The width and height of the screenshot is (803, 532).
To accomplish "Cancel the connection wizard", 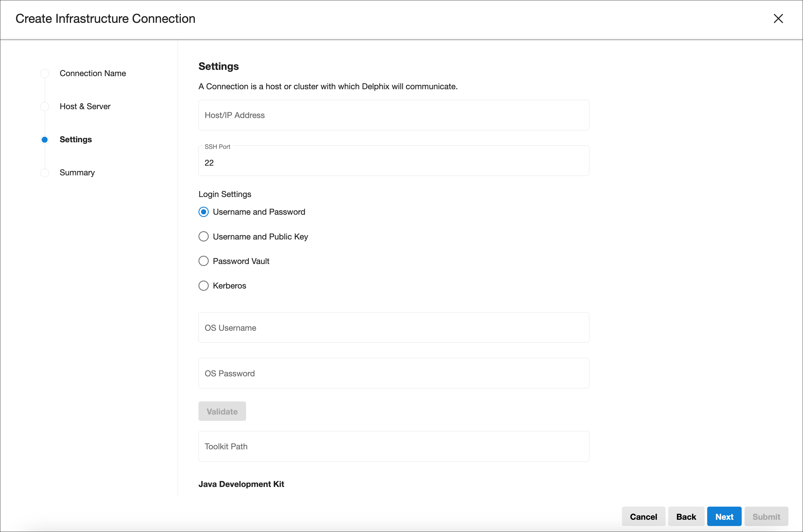I will point(643,516).
